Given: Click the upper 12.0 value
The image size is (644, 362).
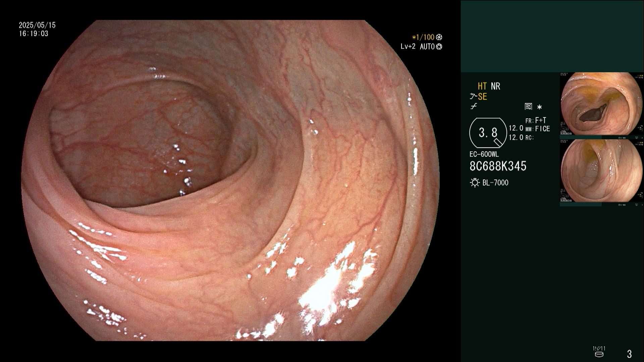Looking at the screenshot, I should coord(516,128).
